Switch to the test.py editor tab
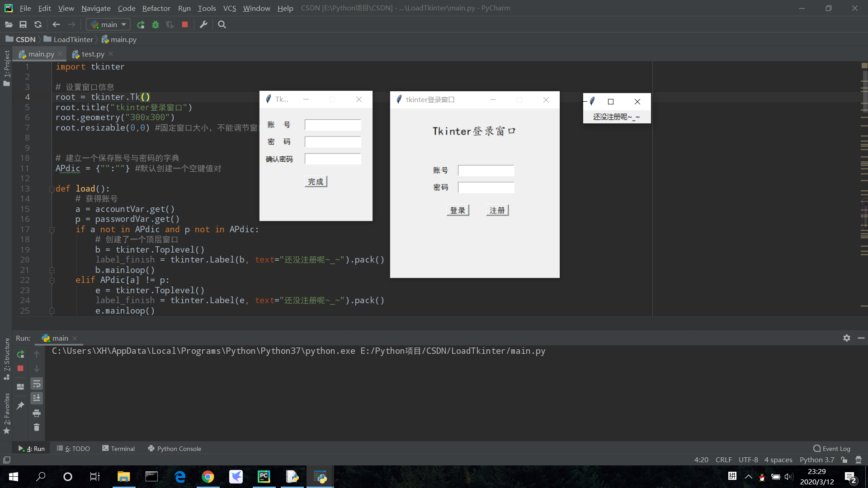868x488 pixels. (x=92, y=54)
